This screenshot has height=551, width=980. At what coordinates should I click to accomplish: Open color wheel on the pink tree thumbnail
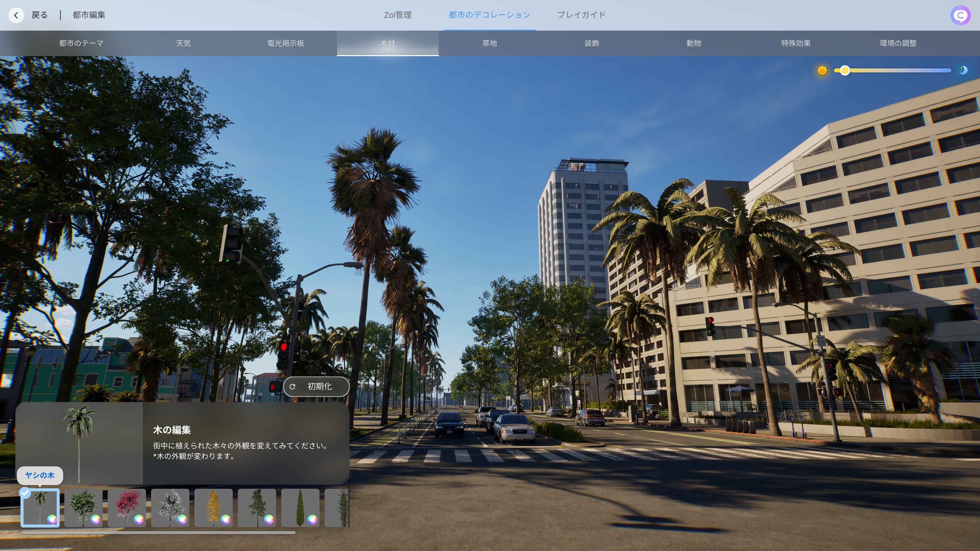pos(139,519)
